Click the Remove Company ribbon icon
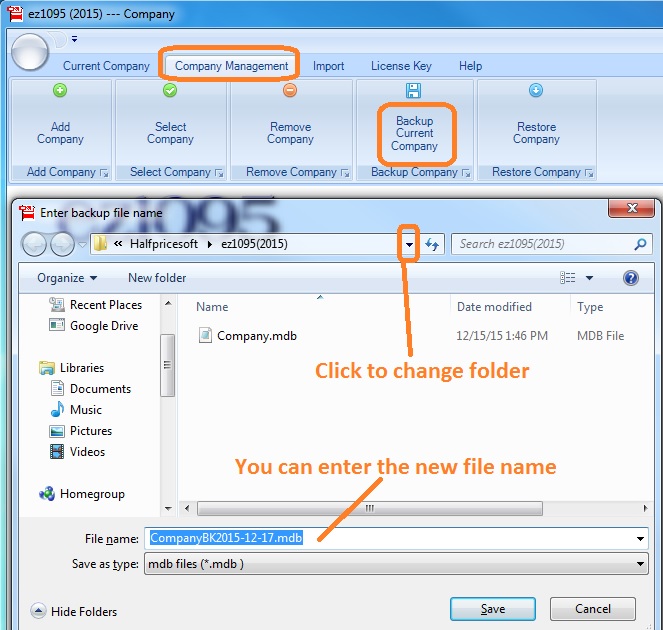 click(x=290, y=91)
